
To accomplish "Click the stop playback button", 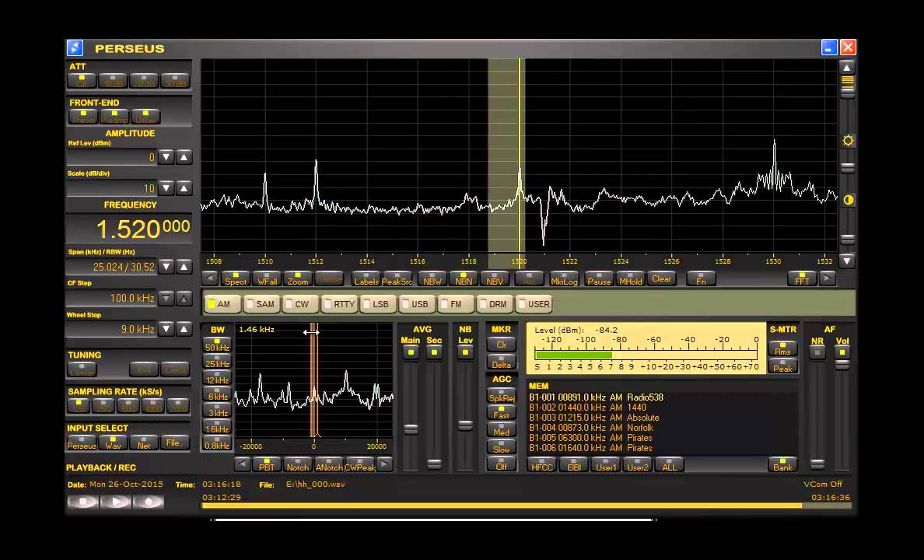I will coord(83,502).
